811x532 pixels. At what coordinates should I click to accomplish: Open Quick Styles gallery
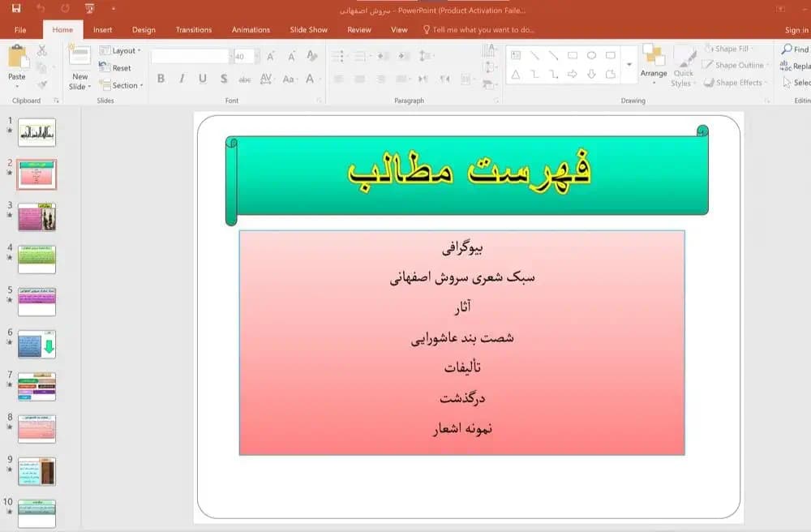pyautogui.click(x=683, y=66)
